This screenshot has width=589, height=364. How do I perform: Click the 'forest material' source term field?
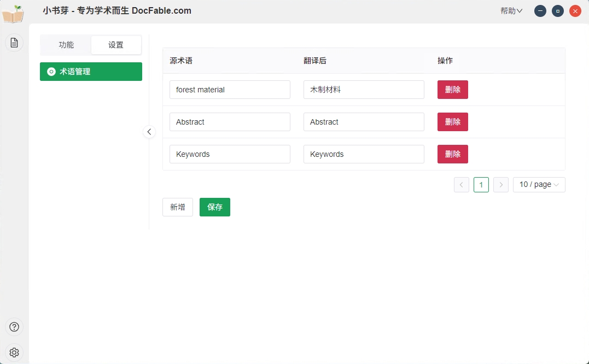click(x=230, y=90)
